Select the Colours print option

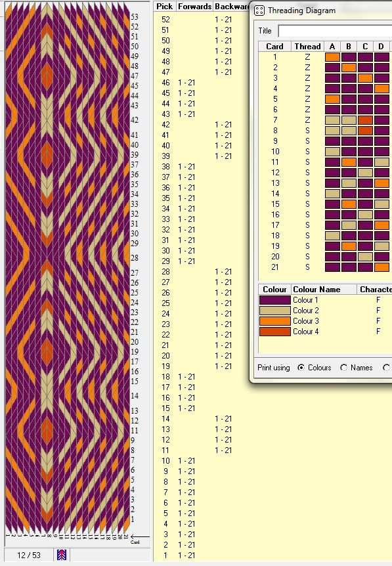[x=301, y=368]
